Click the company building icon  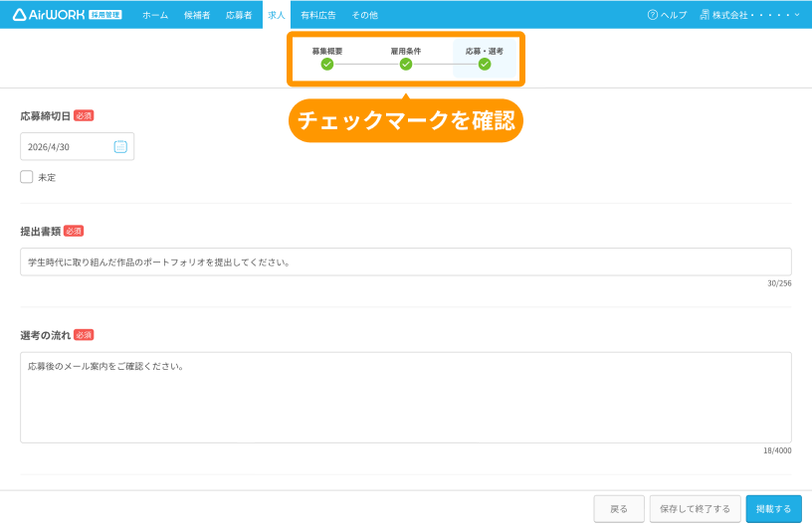click(x=705, y=15)
